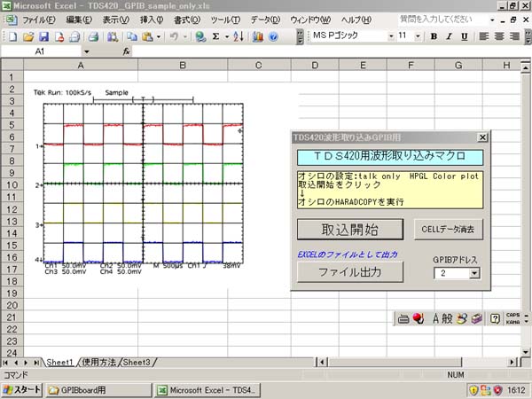Open the 挿入 menu
The height and width of the screenshot is (399, 532).
(x=152, y=20)
